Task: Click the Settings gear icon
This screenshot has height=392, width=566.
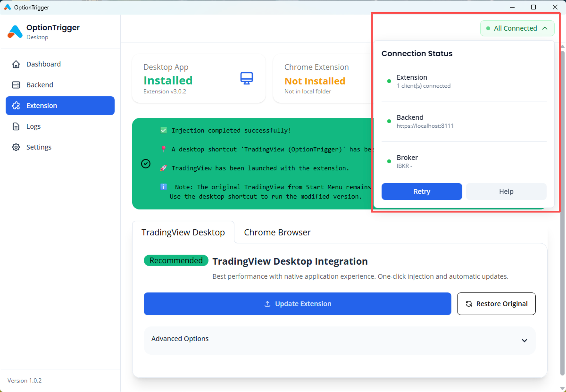Action: 16,147
